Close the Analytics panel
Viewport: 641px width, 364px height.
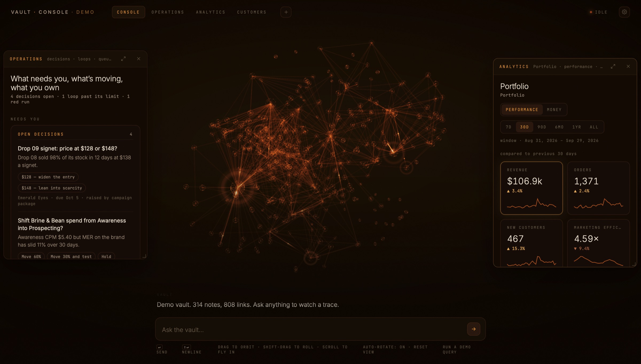tap(628, 66)
